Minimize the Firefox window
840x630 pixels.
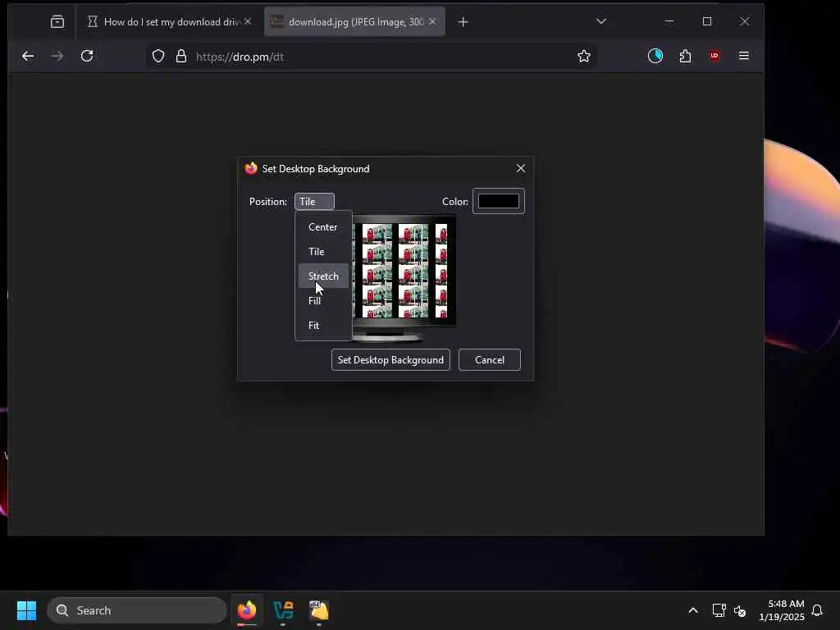tap(669, 21)
